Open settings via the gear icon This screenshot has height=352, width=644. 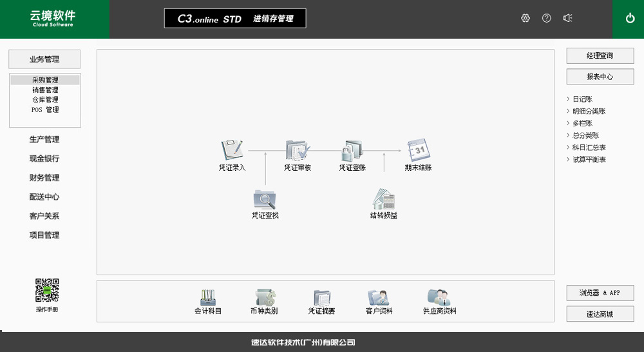coord(526,18)
